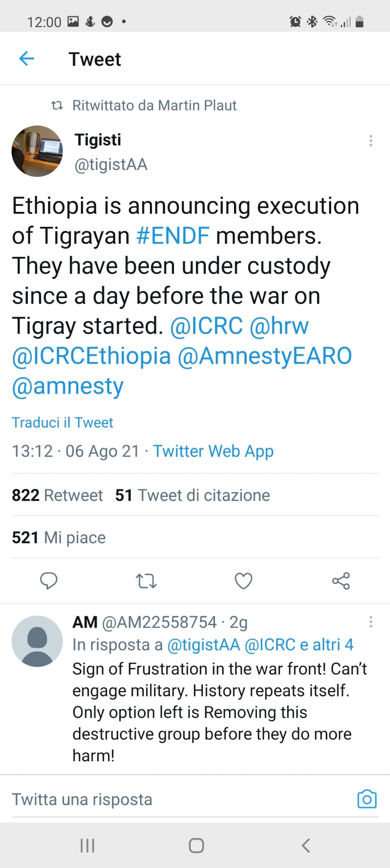Open Tigisti's profile picture
Viewport: 390px width, 868px height.
[37, 151]
